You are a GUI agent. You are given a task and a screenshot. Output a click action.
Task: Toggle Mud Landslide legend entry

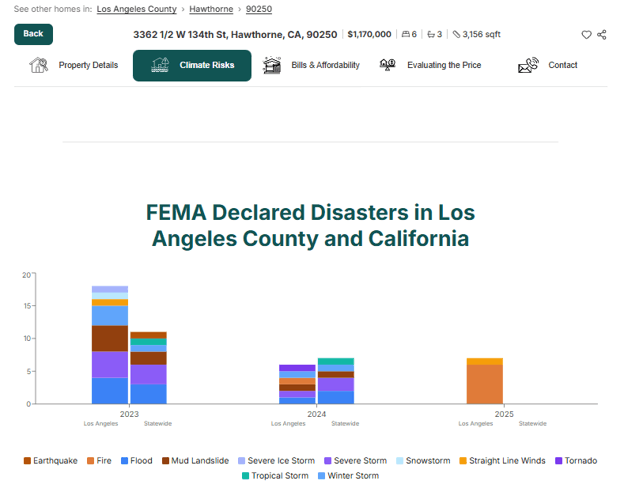point(195,461)
